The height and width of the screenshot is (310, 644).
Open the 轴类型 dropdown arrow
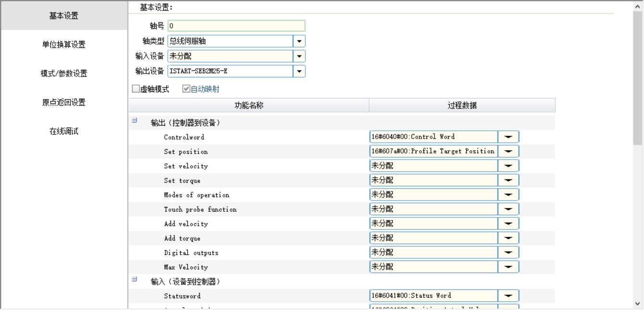pyautogui.click(x=299, y=41)
